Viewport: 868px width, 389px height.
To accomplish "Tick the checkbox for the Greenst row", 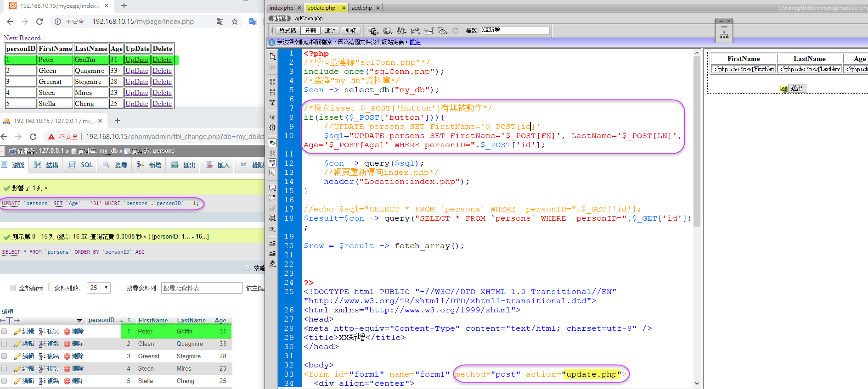I will coord(4,356).
